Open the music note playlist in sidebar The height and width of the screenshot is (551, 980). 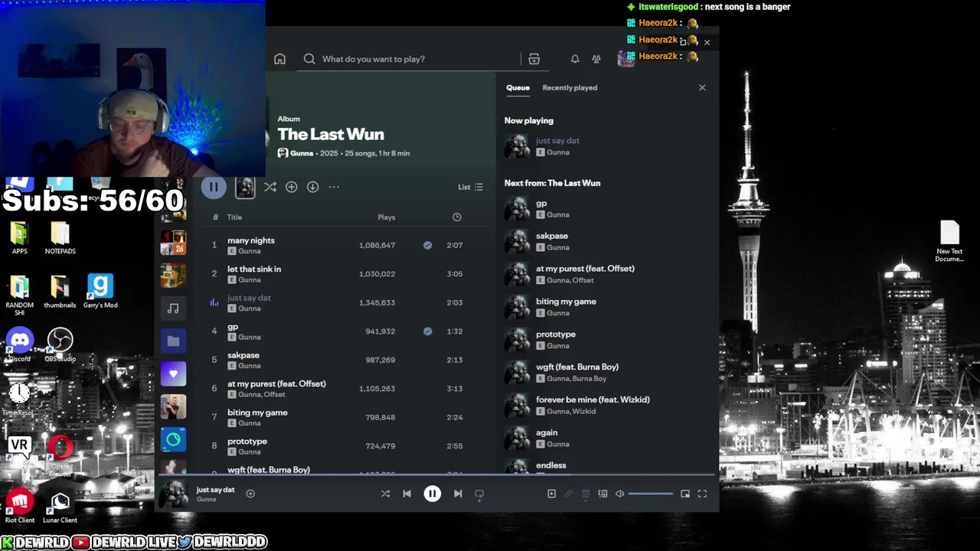[173, 308]
